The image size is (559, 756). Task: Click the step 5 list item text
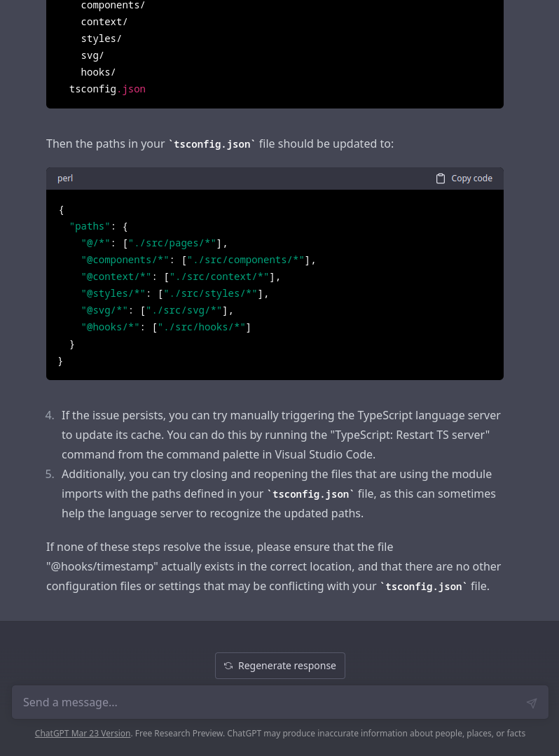pos(279,493)
